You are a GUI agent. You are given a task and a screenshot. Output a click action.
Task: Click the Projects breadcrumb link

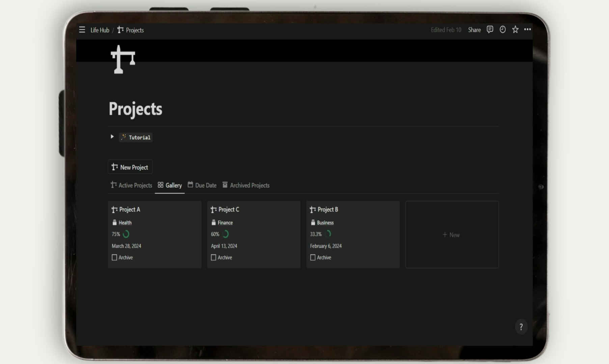135,30
